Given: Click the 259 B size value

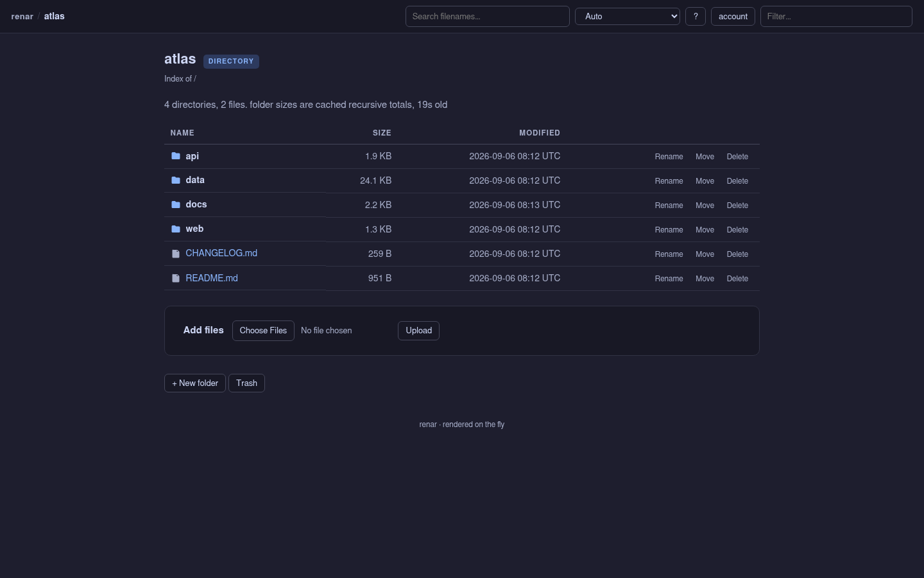Looking at the screenshot, I should [380, 254].
